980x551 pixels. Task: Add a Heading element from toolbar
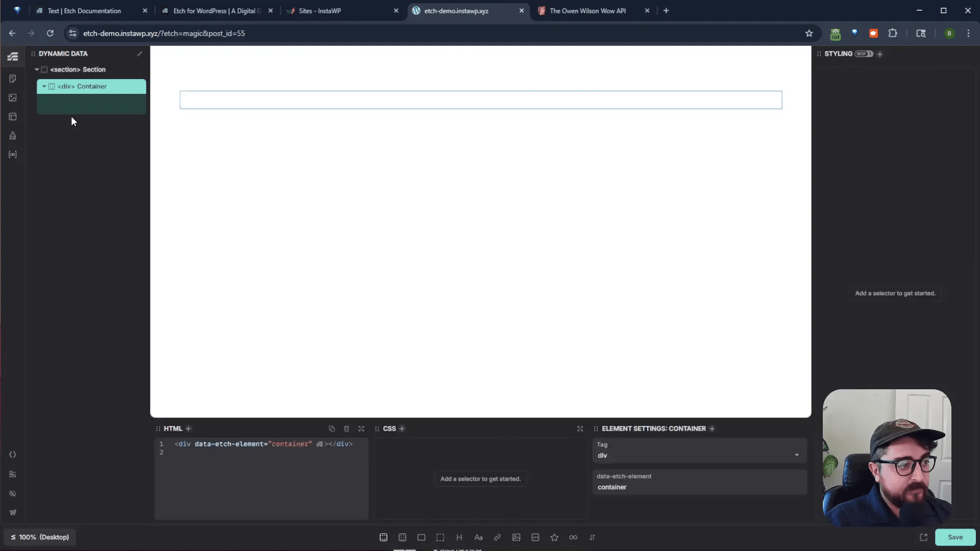click(459, 537)
